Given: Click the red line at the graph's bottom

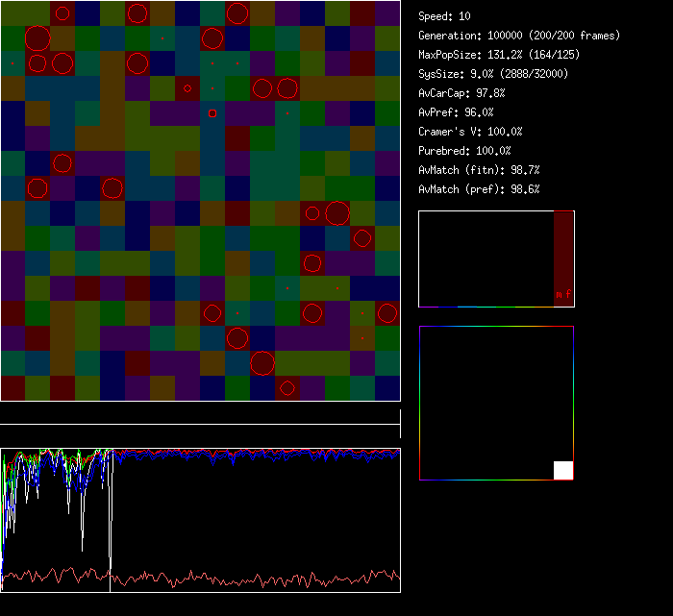Looking at the screenshot, I should click(240, 579).
